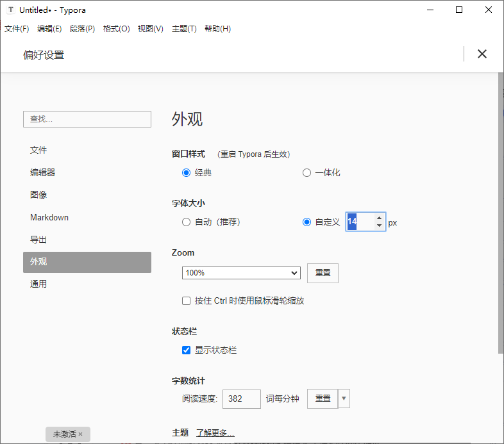Maximize the Typora window
This screenshot has height=444, width=504.
pos(459,10)
